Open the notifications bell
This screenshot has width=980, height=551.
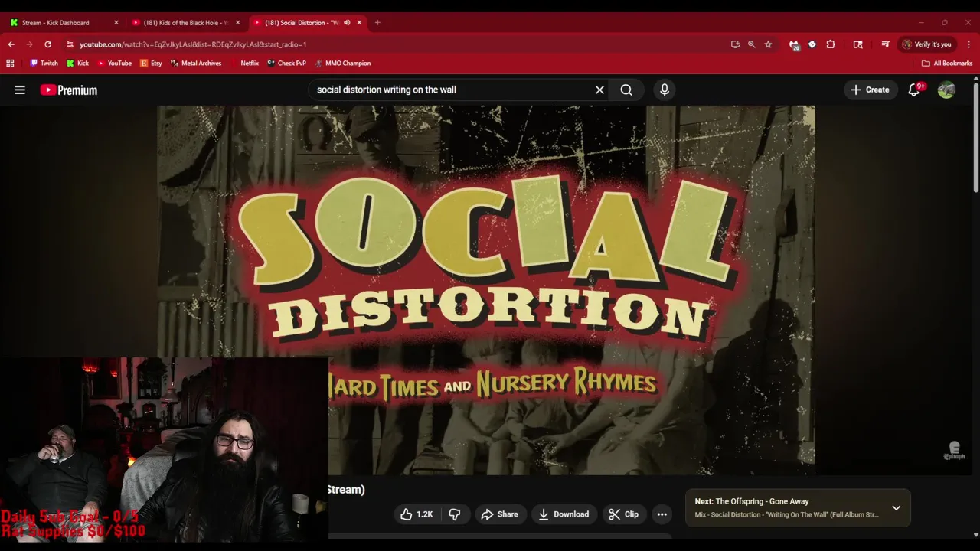[x=914, y=90]
